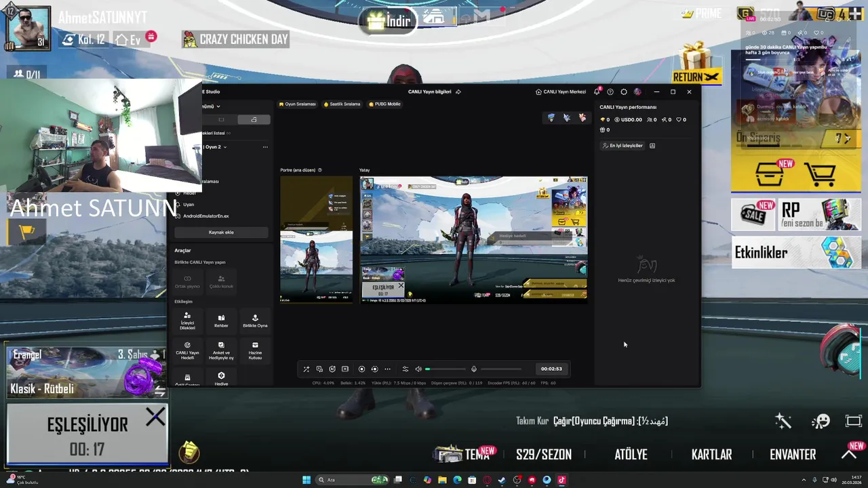Viewport: 868px width, 488px height.
Task: Open LIVE Studio notifications bell
Action: point(597,91)
